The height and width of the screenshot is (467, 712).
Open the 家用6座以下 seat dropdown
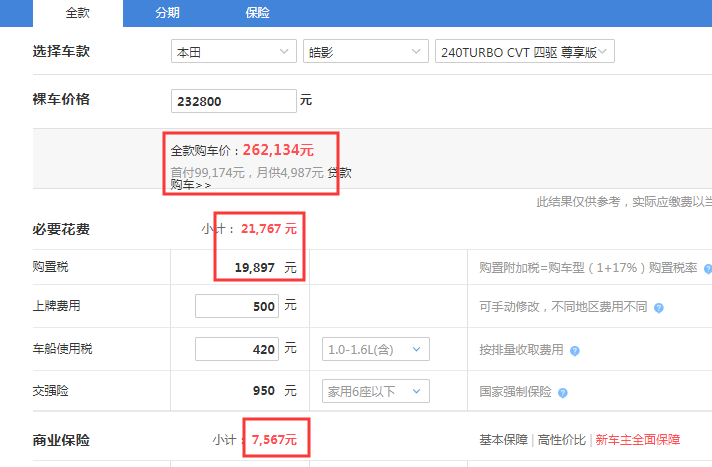click(376, 391)
